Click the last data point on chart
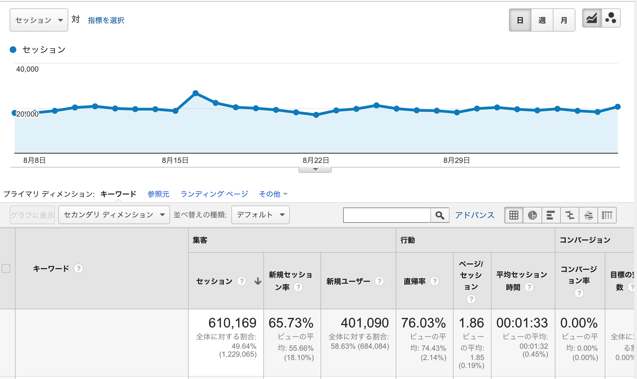Image resolution: width=637 pixels, height=379 pixels. (618, 107)
